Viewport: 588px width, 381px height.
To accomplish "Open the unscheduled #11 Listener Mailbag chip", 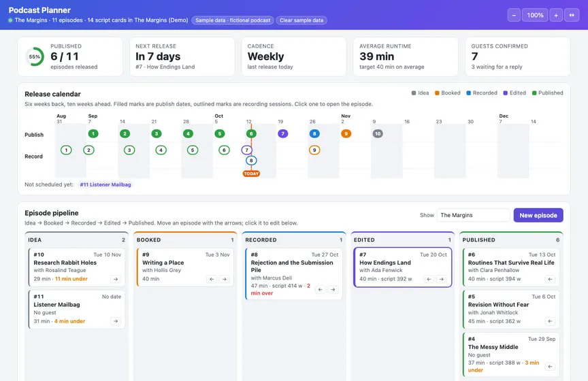I will (105, 184).
